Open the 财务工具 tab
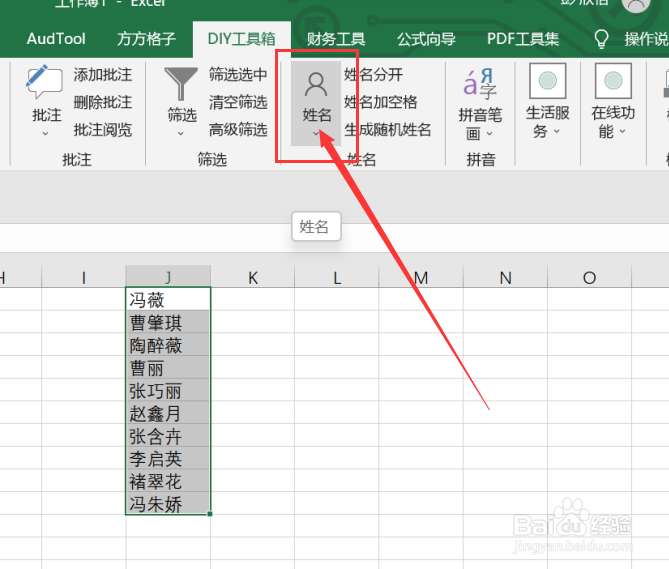This screenshot has width=669, height=569. 336,39
